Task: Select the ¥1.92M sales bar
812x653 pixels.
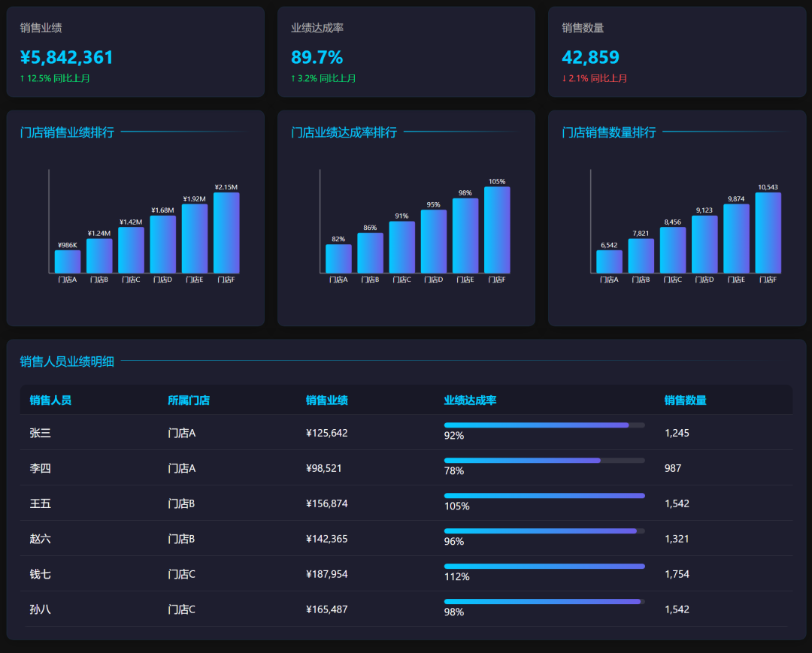Action: click(x=194, y=238)
